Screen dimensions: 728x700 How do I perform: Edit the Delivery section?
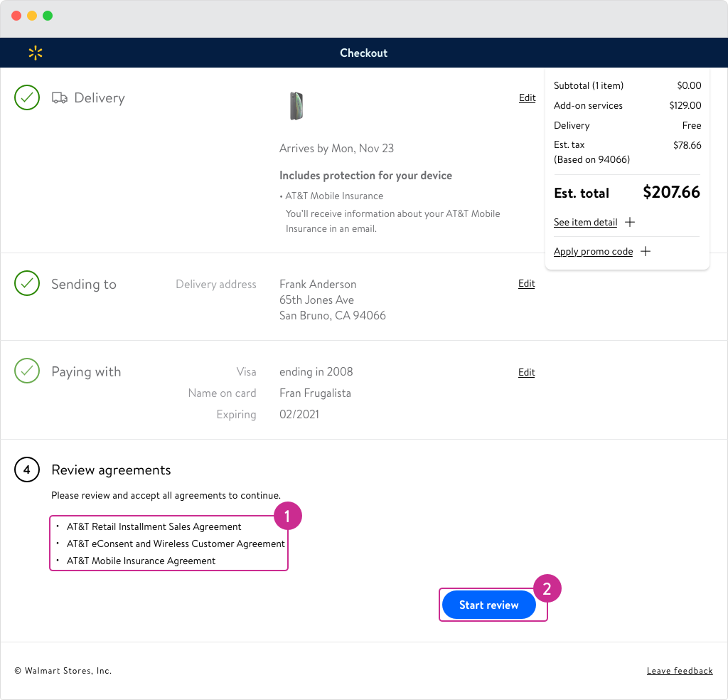pyautogui.click(x=527, y=98)
